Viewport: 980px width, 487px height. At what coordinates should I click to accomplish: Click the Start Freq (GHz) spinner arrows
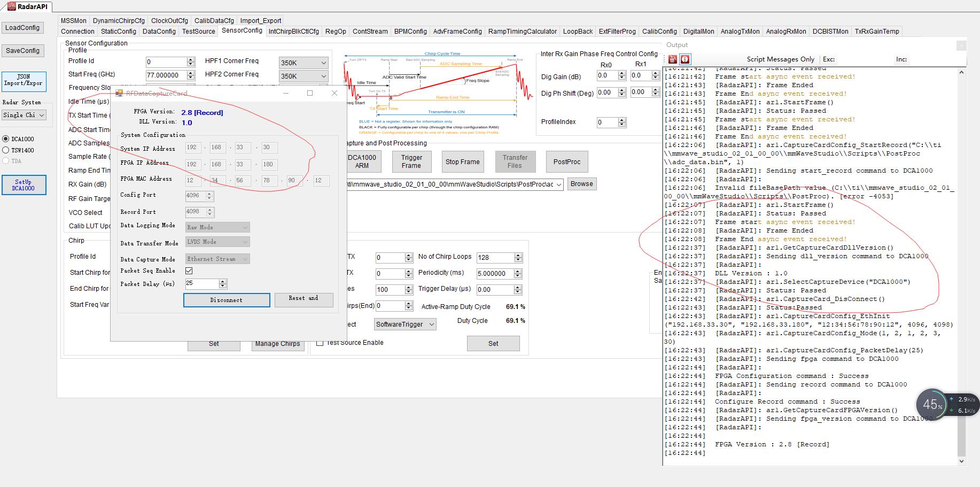point(191,75)
